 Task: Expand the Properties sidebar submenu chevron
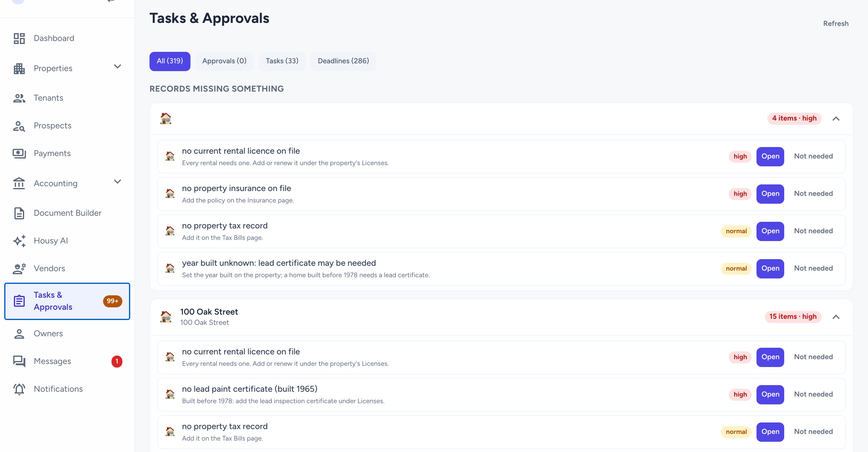(x=117, y=67)
